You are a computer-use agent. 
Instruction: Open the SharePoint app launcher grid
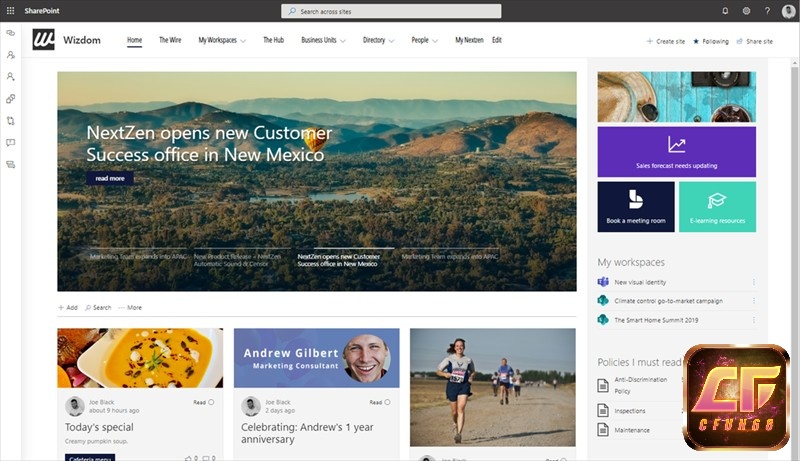pos(10,11)
